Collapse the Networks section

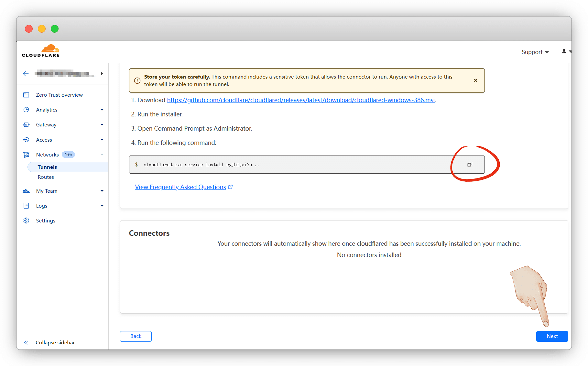coord(102,155)
